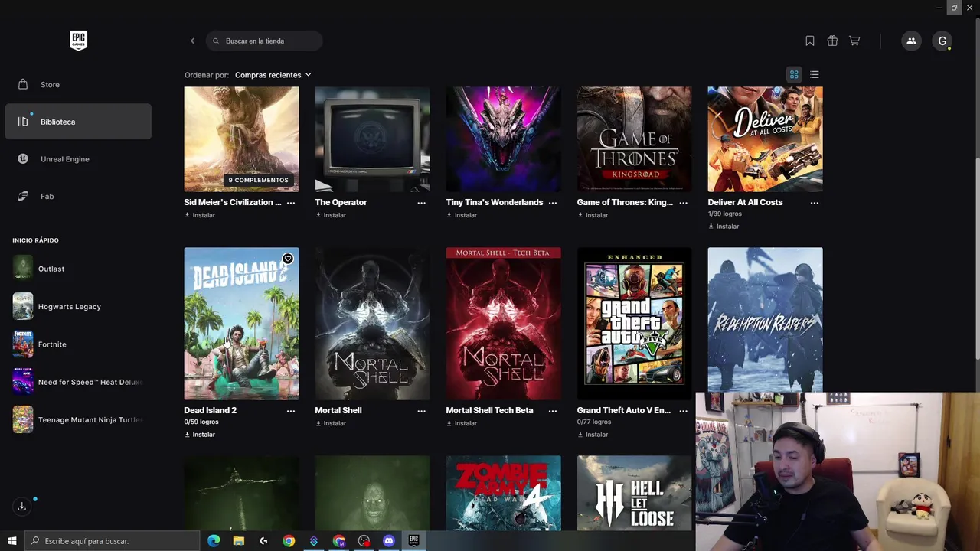This screenshot has width=980, height=551.
Task: Open Microsoft Edge from taskbar
Action: point(214,541)
